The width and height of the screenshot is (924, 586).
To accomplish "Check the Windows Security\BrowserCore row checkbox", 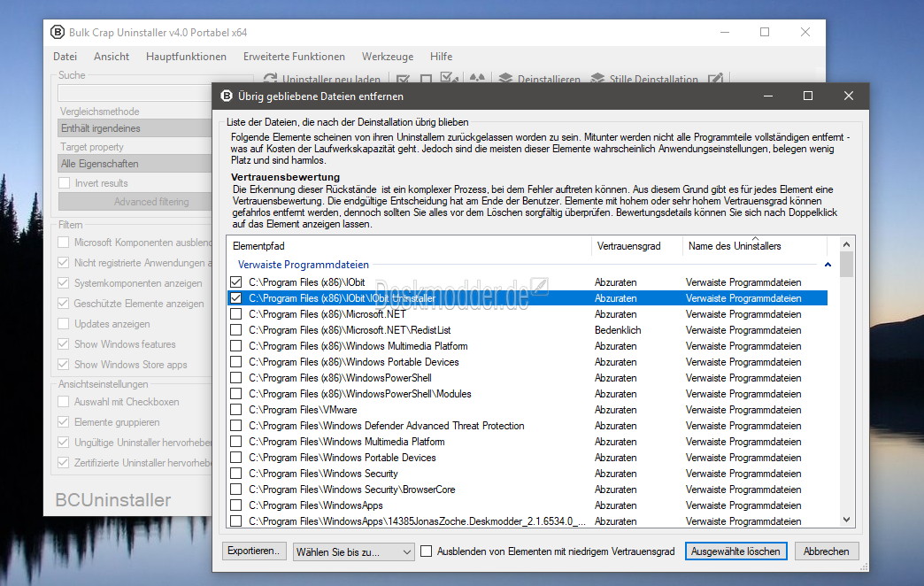I will (235, 489).
